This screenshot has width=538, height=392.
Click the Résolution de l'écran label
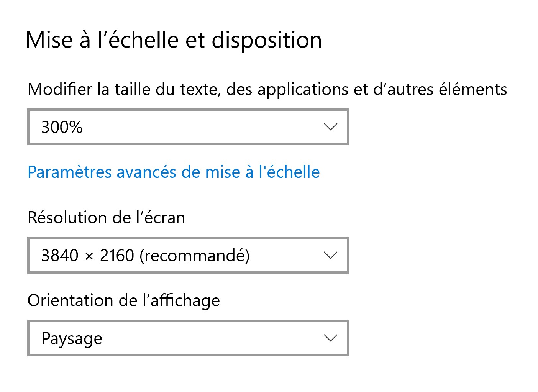106,218
